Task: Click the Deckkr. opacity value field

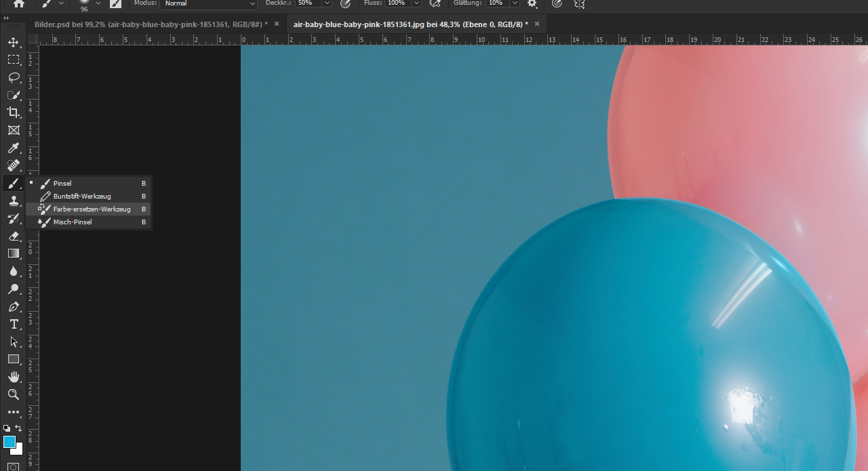Action: click(x=309, y=3)
